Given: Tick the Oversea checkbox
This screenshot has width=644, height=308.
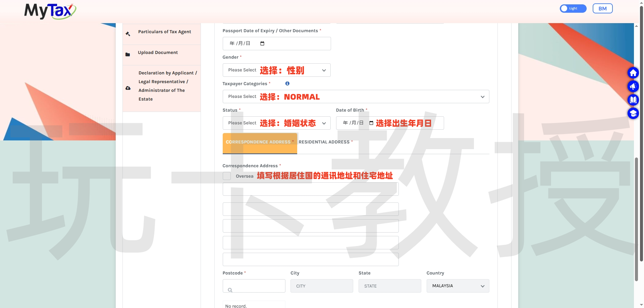Looking at the screenshot, I should 227,176.
